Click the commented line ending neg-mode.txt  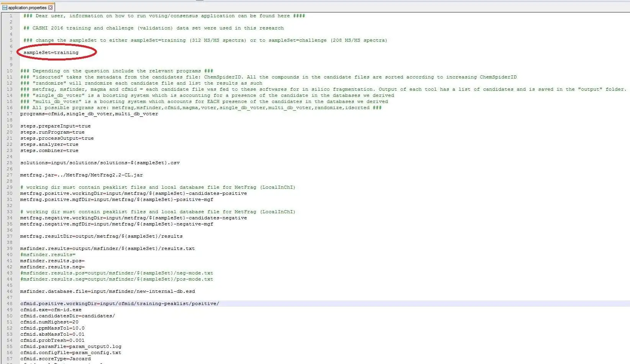click(x=117, y=273)
